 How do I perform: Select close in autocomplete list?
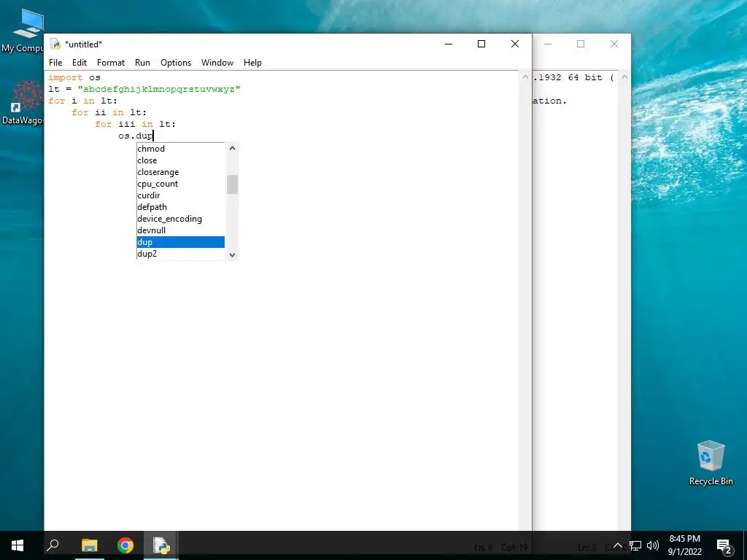coord(181,160)
